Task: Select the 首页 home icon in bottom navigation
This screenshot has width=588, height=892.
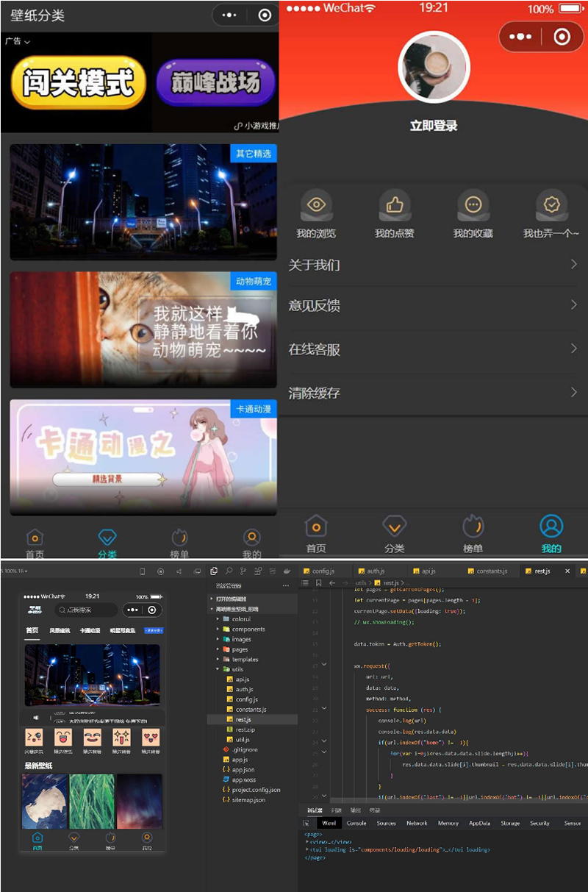Action: click(x=315, y=526)
